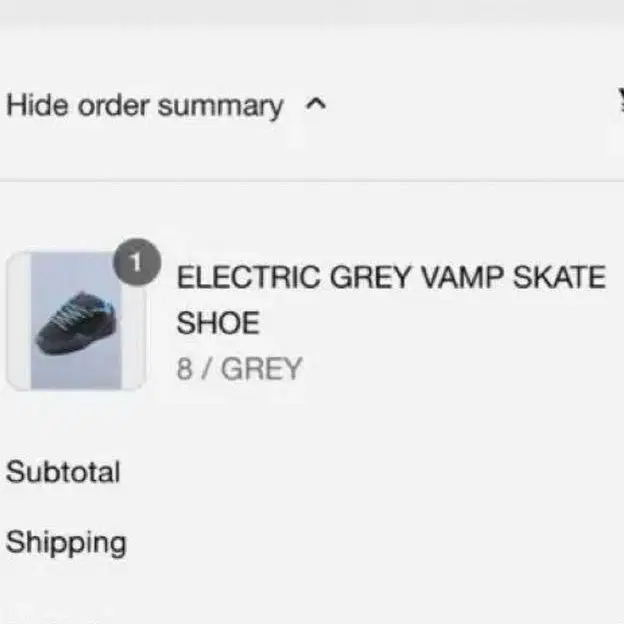Click the partially visible icon at top-right edge
The width and height of the screenshot is (624, 624).
(619, 100)
